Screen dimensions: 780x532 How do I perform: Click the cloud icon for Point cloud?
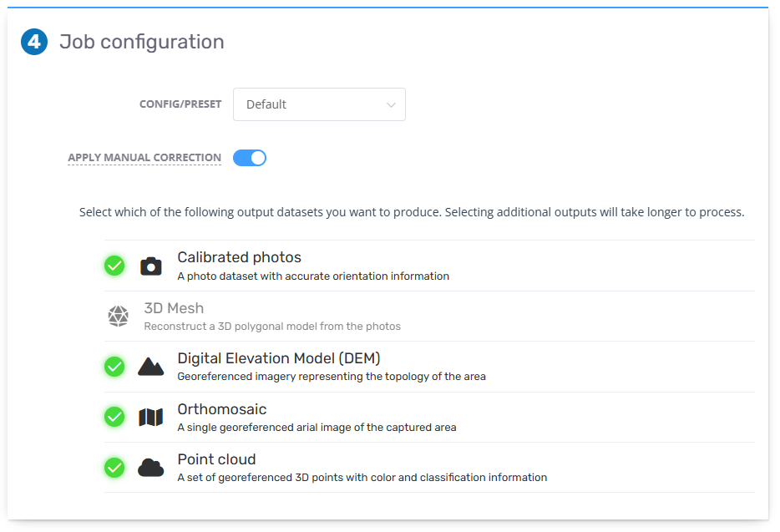150,468
